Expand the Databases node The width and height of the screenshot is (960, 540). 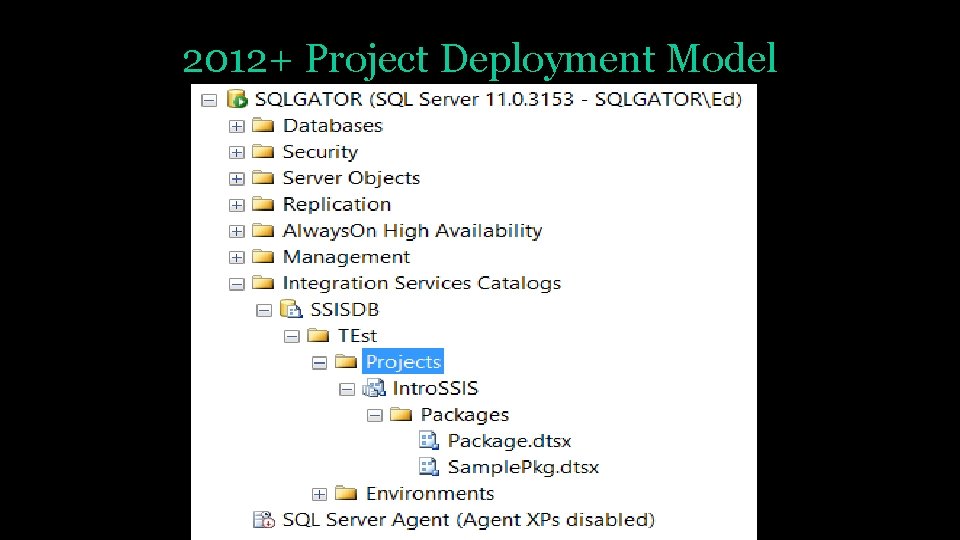click(236, 126)
